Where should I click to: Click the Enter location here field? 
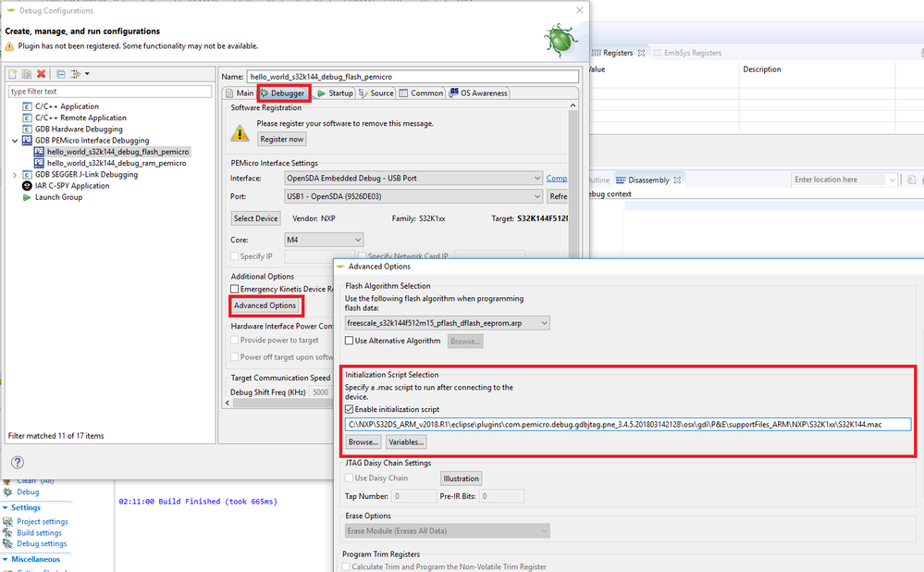(x=839, y=180)
